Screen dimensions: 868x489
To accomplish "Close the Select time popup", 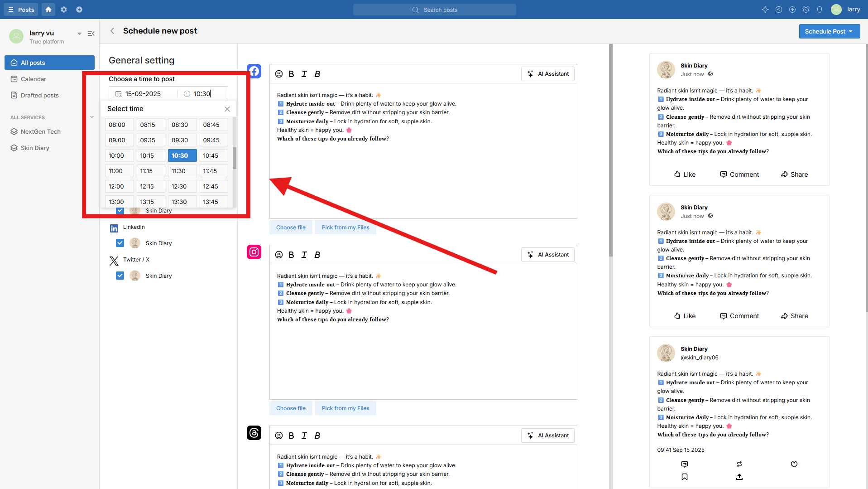I will click(227, 109).
